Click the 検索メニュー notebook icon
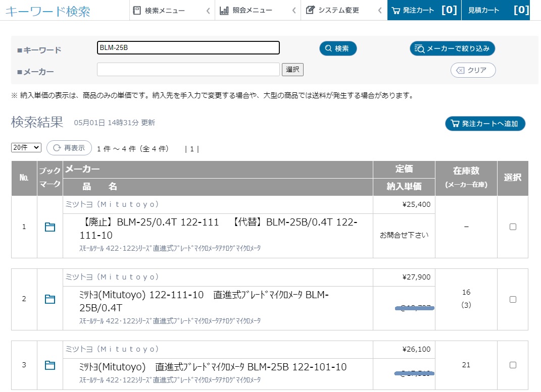This screenshot has width=541, height=392. (x=136, y=10)
